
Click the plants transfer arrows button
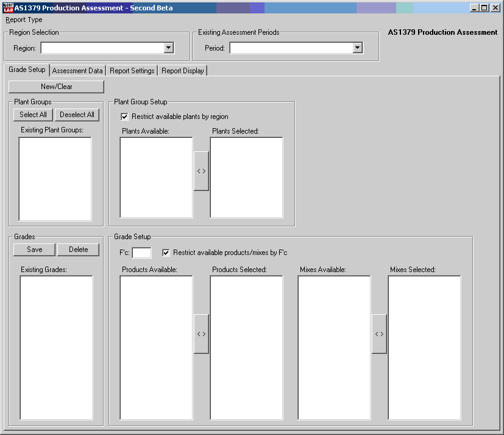tap(201, 171)
